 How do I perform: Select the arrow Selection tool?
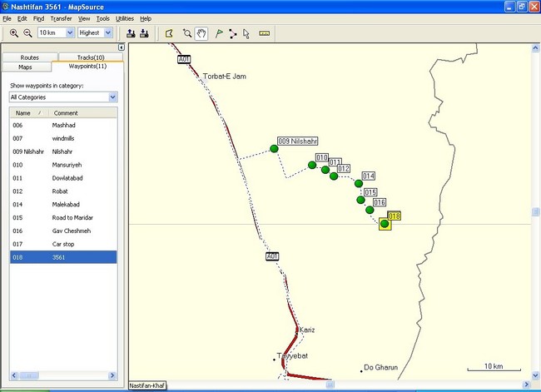click(x=246, y=33)
